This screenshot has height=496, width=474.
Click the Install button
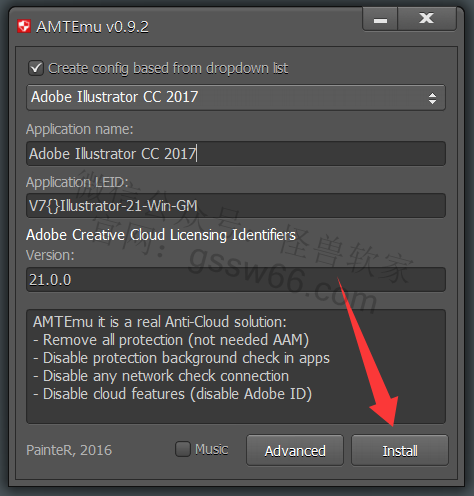(400, 450)
